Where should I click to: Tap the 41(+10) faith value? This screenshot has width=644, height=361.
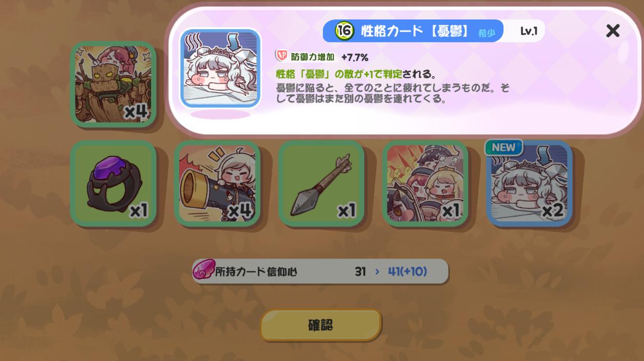407,271
